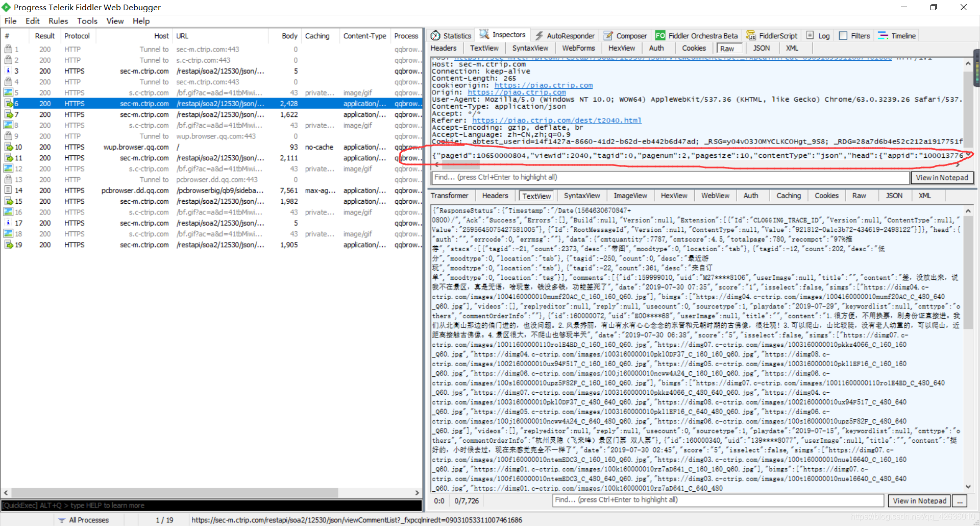This screenshot has width=980, height=526.
Task: Switch to response SyntaxView tab
Action: coord(582,196)
